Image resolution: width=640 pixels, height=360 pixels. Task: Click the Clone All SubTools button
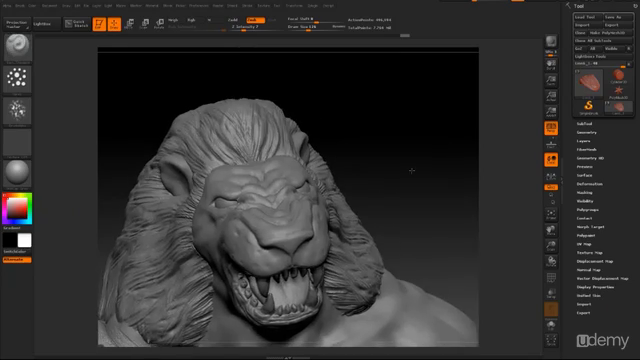pos(603,40)
